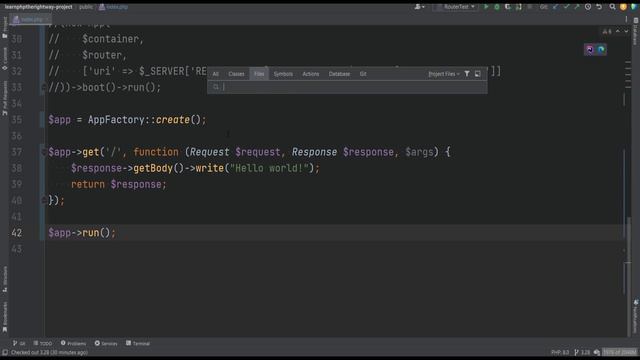640x360 pixels.
Task: Click the memory indicator in the status bar
Action: (620, 352)
